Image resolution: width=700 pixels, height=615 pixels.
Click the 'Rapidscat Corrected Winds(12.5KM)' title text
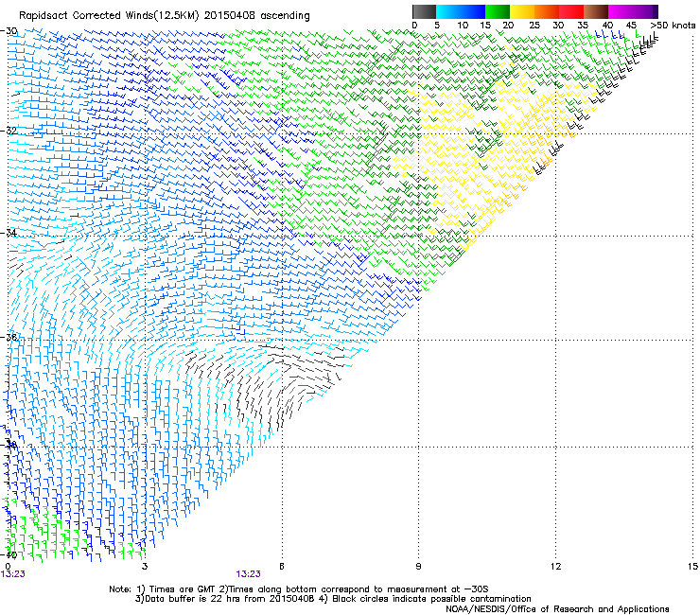[x=109, y=16]
